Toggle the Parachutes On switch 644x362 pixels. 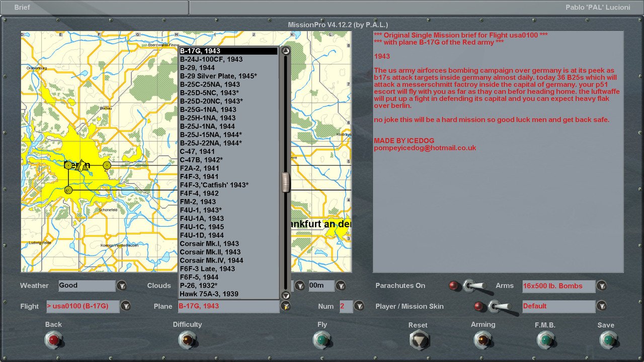click(474, 286)
